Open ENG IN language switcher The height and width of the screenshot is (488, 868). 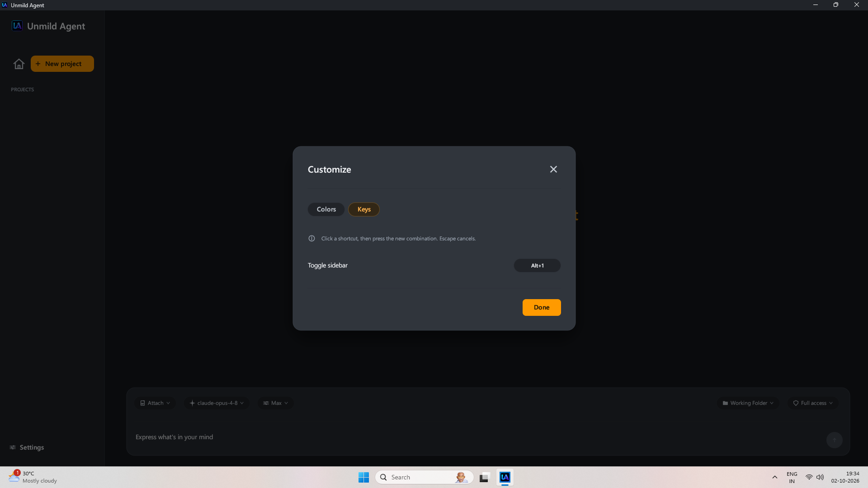[x=792, y=477]
